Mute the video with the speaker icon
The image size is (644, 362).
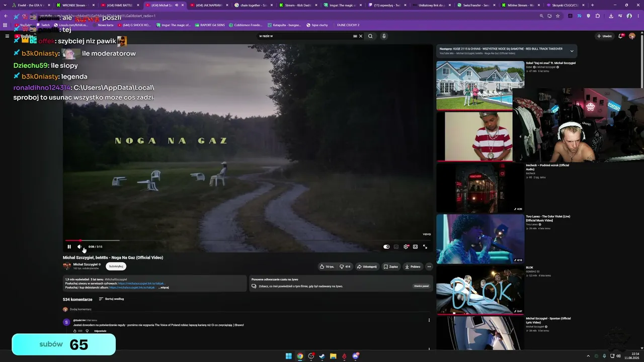(79, 247)
